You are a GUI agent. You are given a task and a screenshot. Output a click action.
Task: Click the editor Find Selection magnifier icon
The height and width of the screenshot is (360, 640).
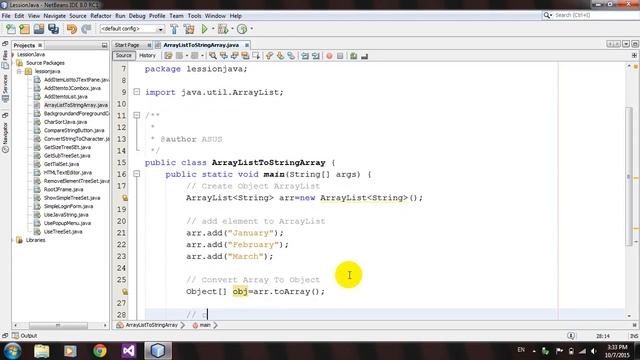click(x=213, y=56)
